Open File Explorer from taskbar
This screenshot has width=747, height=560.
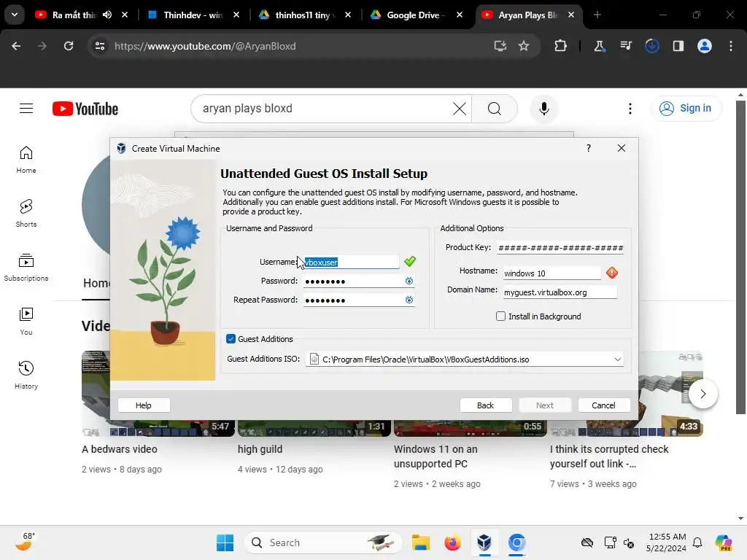421,542
